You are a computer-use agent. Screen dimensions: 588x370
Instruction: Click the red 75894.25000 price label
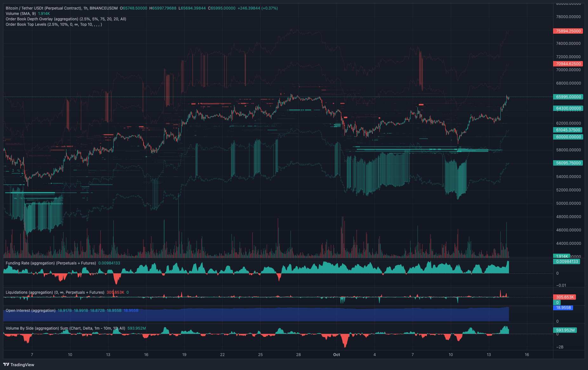[x=568, y=31]
